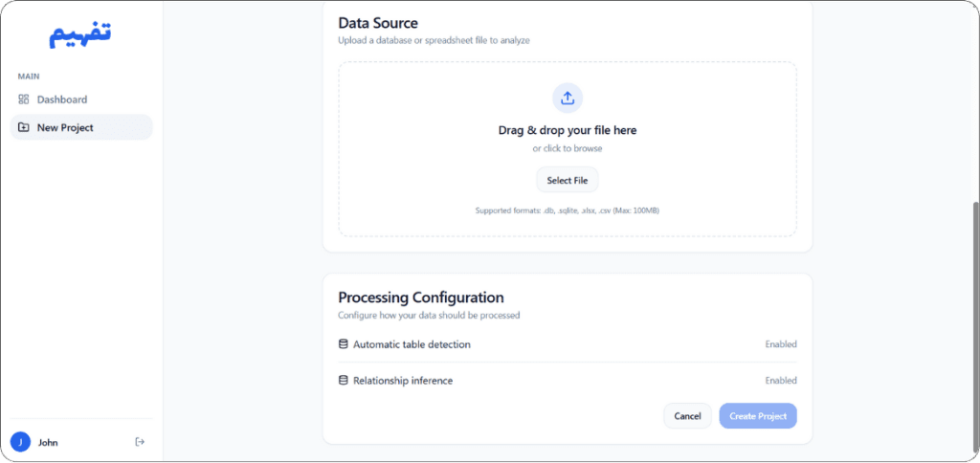Toggle the Enabled status for Relationship inference
The width and height of the screenshot is (980, 463).
point(781,381)
